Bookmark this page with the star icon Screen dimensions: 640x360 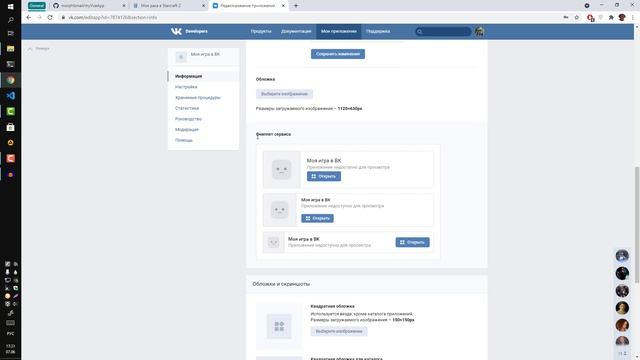(x=577, y=18)
